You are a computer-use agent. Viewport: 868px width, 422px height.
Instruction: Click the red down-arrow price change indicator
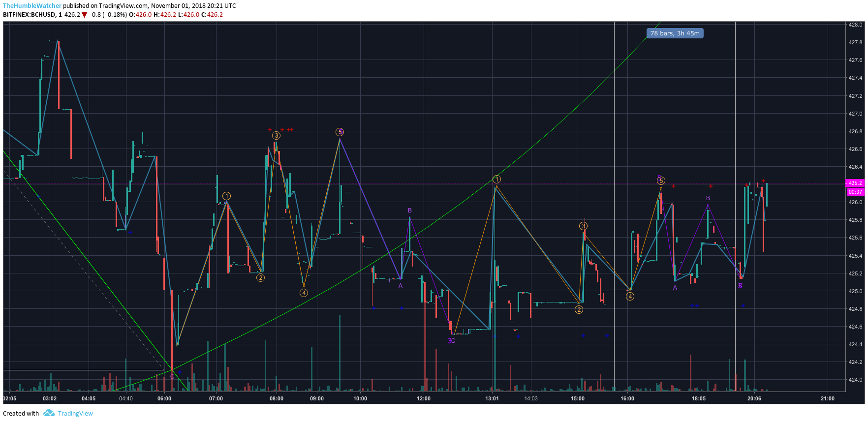pyautogui.click(x=85, y=15)
